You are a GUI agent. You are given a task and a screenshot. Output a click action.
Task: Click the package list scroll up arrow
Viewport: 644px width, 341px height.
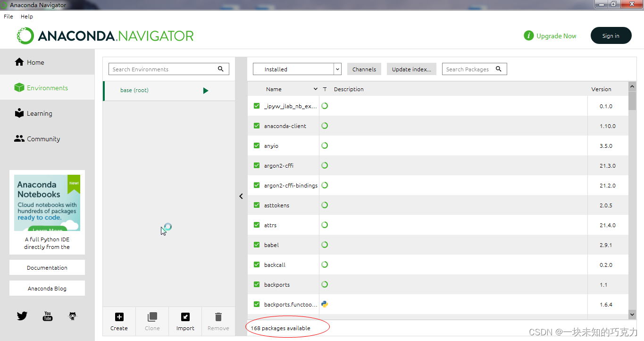(x=633, y=86)
